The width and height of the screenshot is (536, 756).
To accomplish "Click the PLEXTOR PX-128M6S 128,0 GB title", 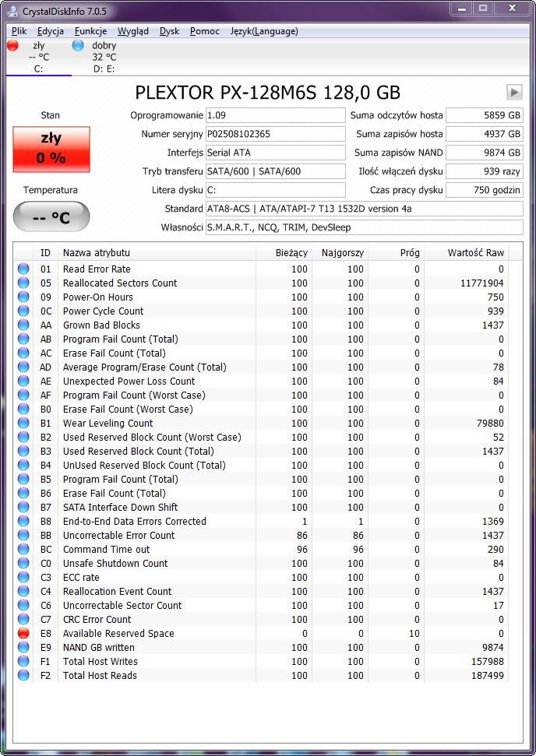I will tap(268, 92).
